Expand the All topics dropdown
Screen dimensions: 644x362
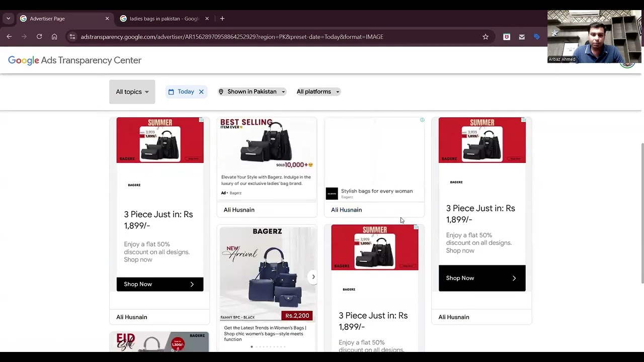132,92
